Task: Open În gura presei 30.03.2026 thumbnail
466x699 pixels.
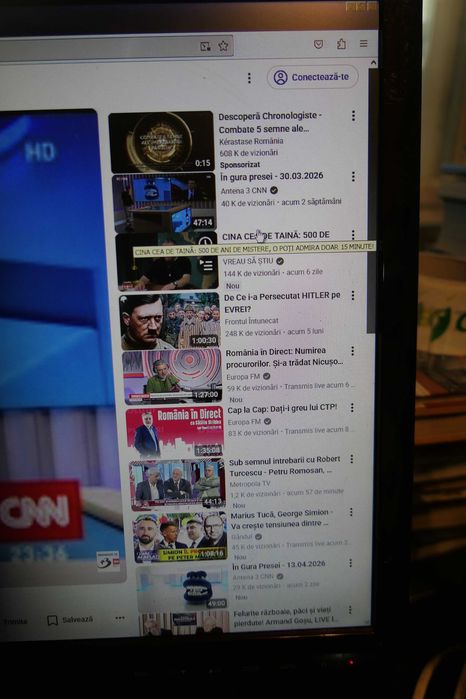Action: (164, 204)
